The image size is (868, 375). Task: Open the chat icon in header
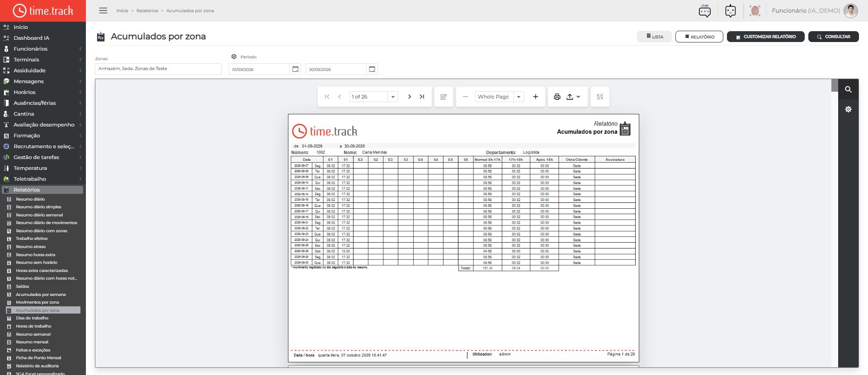click(x=705, y=10)
